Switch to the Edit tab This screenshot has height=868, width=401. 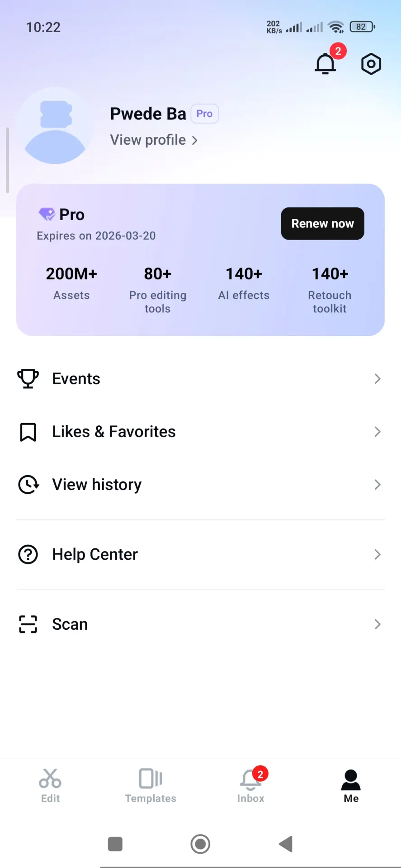(x=50, y=786)
